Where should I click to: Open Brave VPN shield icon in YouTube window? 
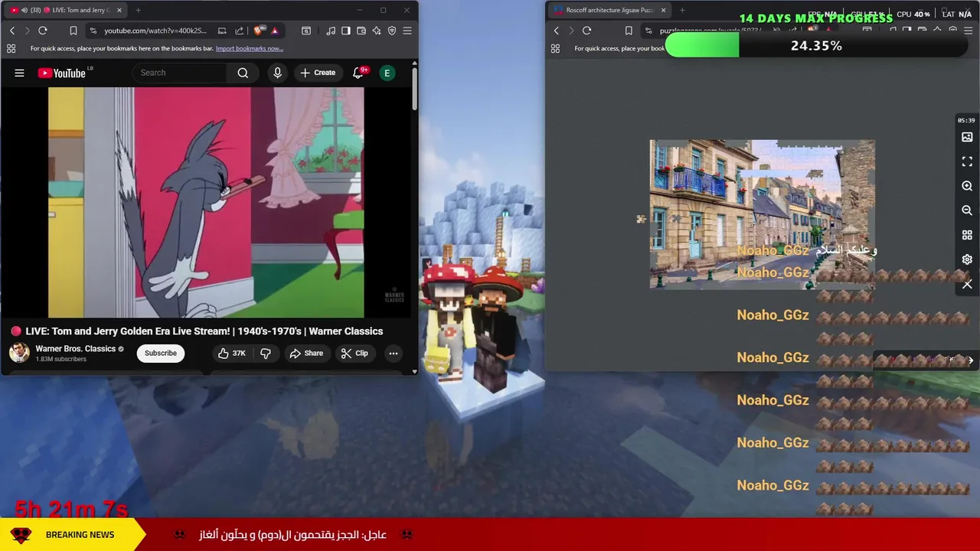click(x=392, y=31)
